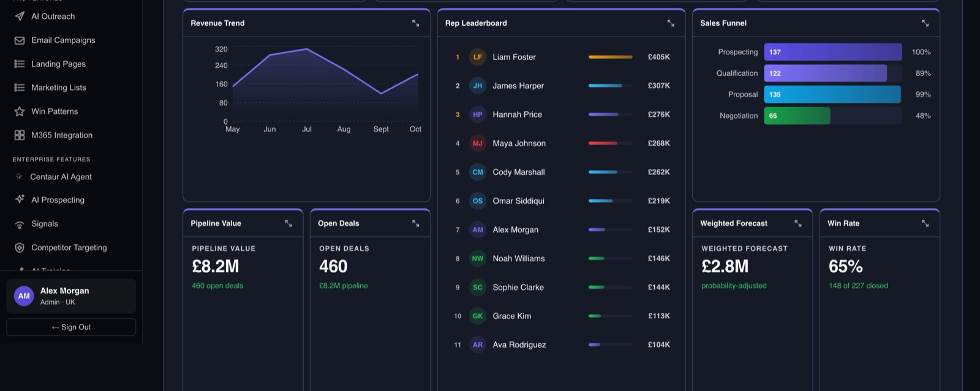Click the Proposal funnel bar showing 135
The height and width of the screenshot is (391, 980).
click(x=832, y=94)
